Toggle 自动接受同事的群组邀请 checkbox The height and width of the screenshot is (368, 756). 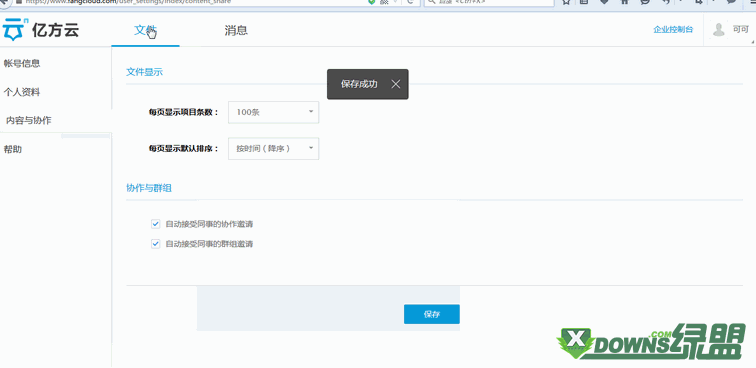[x=155, y=244]
